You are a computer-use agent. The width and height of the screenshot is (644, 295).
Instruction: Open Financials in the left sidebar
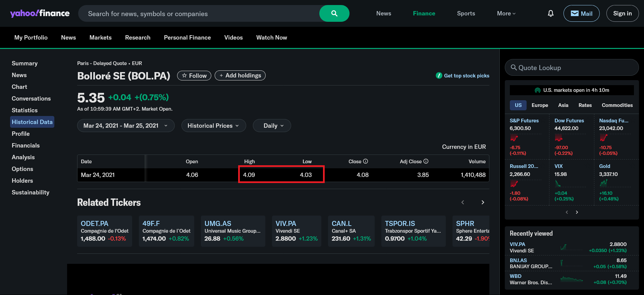[x=25, y=145]
